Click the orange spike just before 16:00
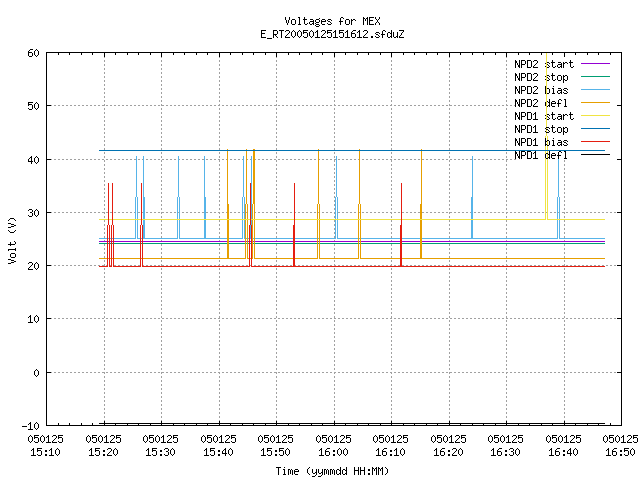The image size is (640, 480). [x=318, y=204]
